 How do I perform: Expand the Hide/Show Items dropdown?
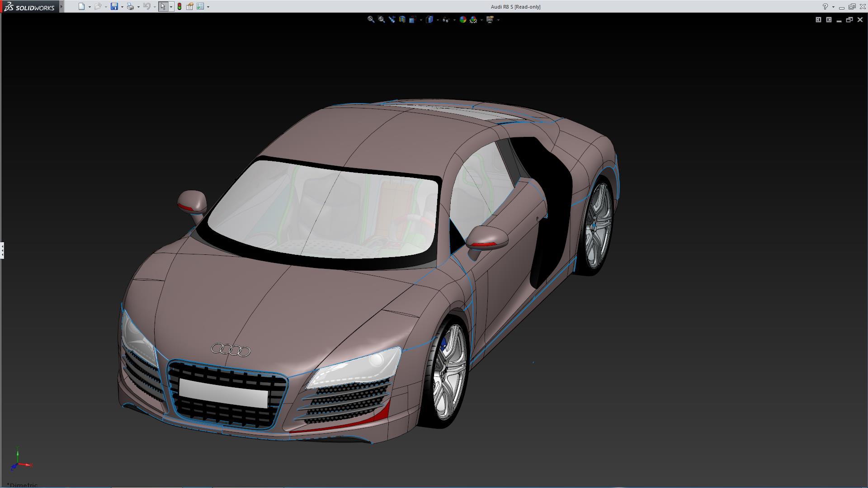pyautogui.click(x=454, y=20)
